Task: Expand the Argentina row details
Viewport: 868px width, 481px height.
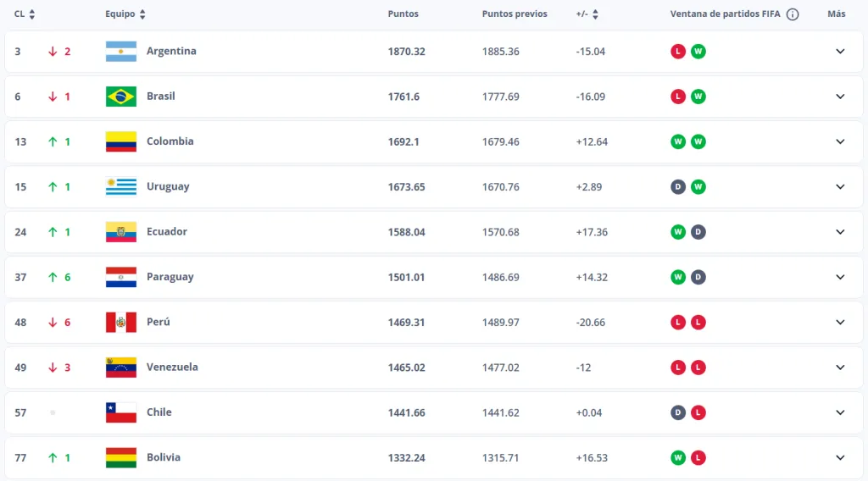Action: 840,52
